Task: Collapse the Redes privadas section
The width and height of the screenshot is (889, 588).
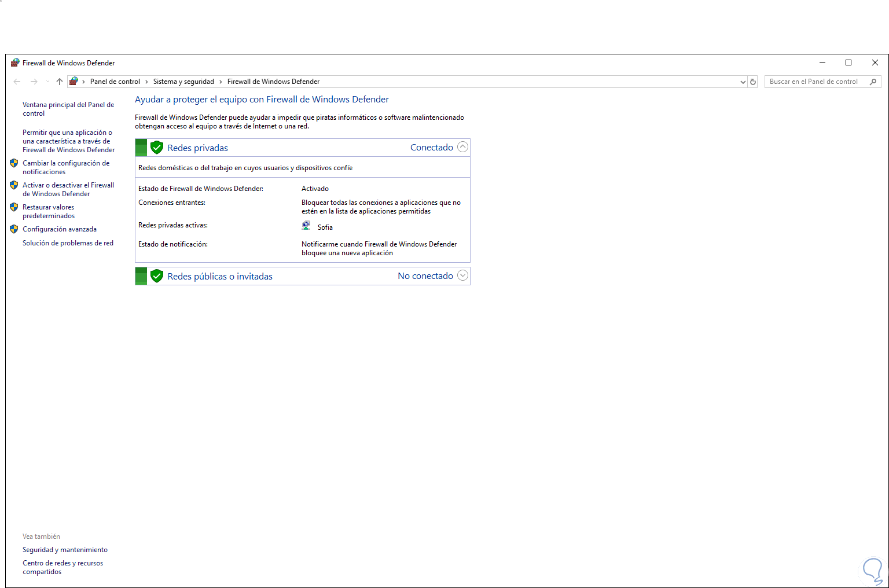Action: coord(462,147)
